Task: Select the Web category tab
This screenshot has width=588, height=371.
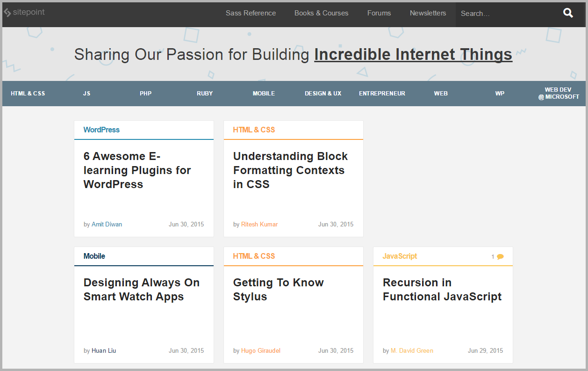Action: tap(441, 94)
